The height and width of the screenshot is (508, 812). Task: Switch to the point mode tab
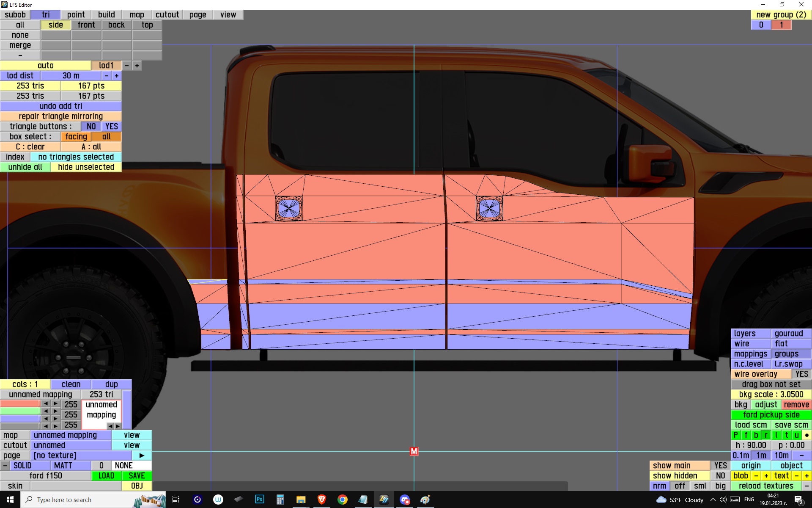[76, 15]
